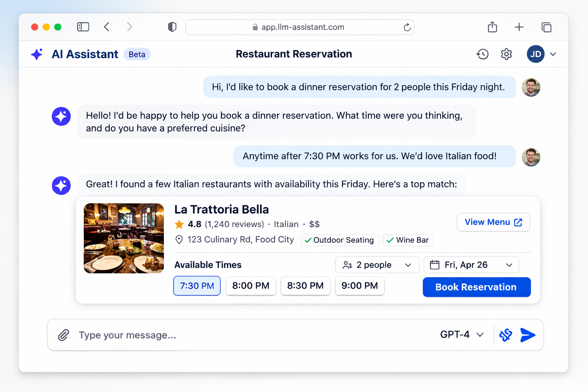Open settings gear in app header
Screen dimensions: 588x392
tap(506, 54)
